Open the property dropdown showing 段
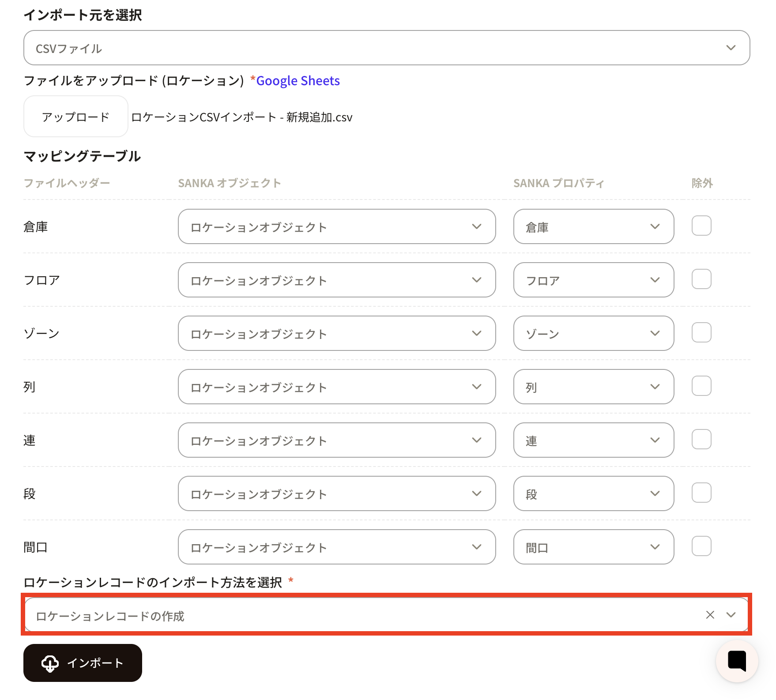The height and width of the screenshot is (700, 776). click(593, 493)
